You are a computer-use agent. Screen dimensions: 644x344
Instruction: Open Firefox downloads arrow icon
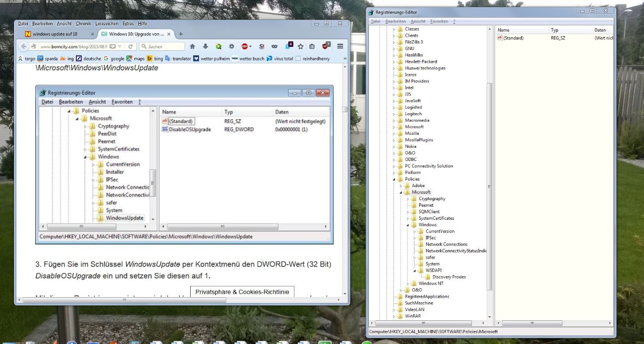coord(205,46)
